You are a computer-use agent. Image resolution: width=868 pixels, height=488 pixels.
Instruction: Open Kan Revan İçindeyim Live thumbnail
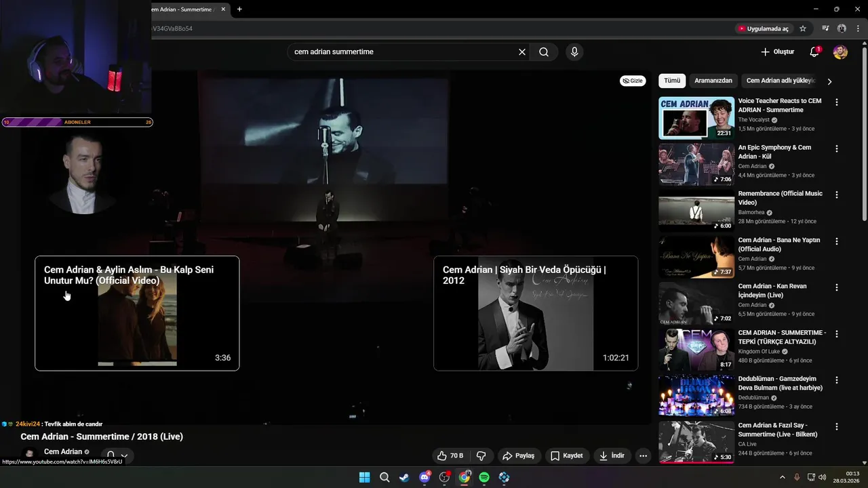(x=696, y=303)
